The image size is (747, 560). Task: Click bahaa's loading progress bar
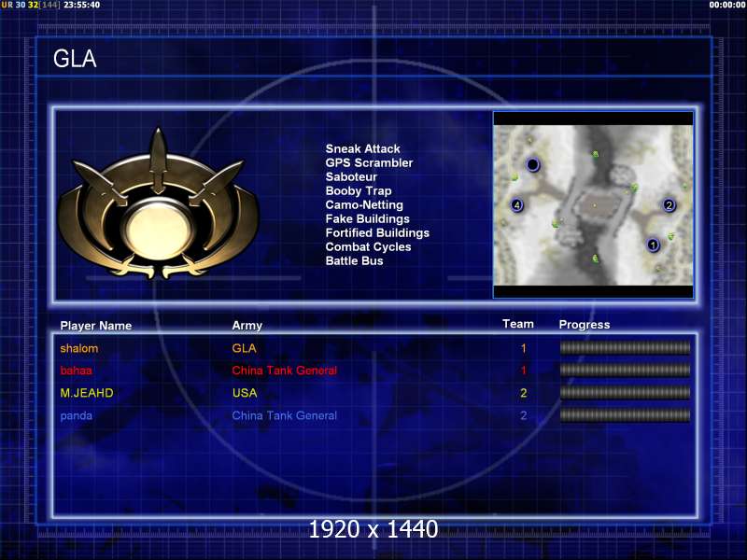click(x=625, y=370)
